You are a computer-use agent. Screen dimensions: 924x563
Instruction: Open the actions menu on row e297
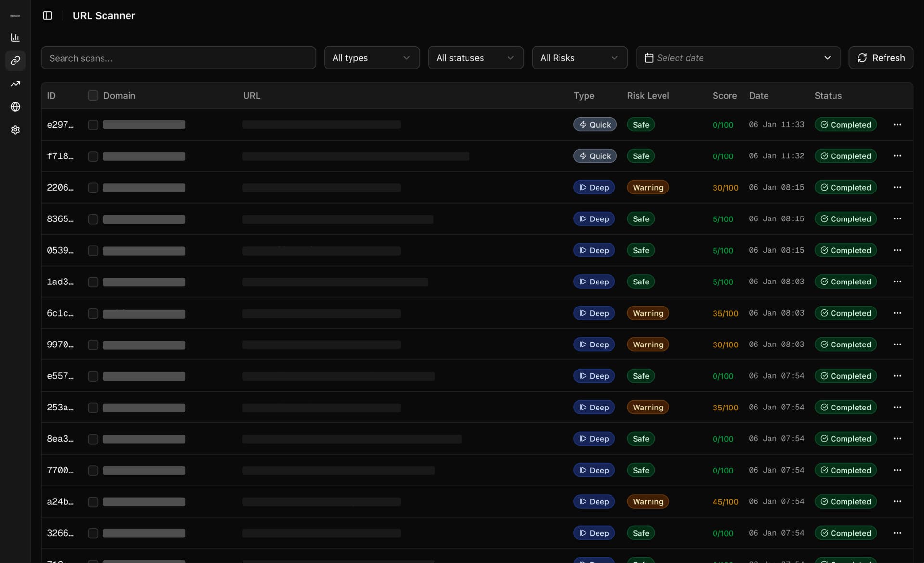point(898,124)
